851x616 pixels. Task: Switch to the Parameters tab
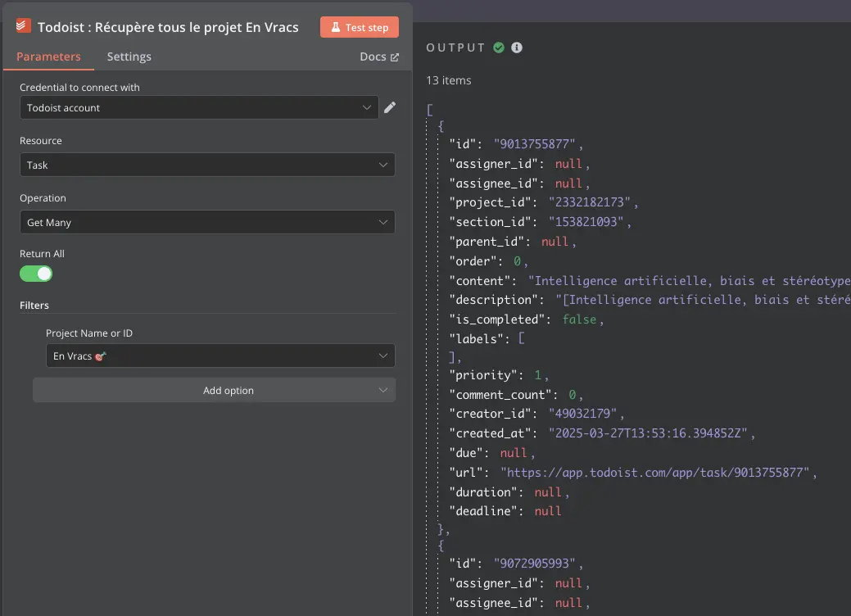pos(48,57)
